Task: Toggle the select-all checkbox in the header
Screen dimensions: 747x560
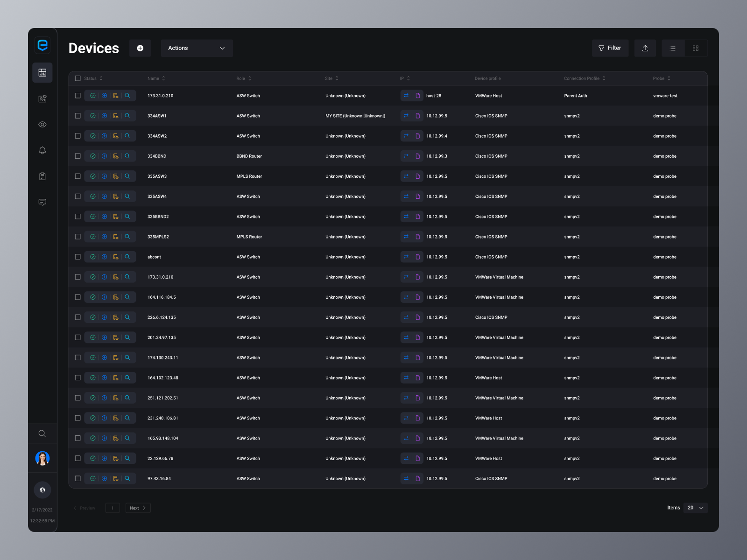Action: pos(78,78)
